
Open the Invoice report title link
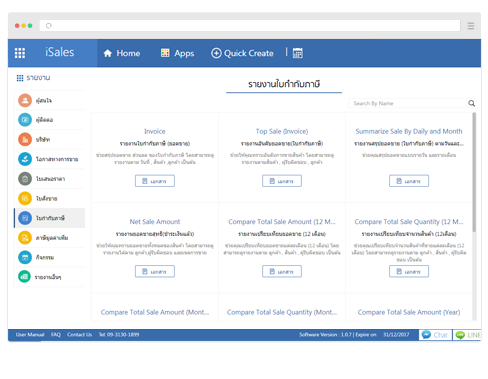click(x=155, y=131)
